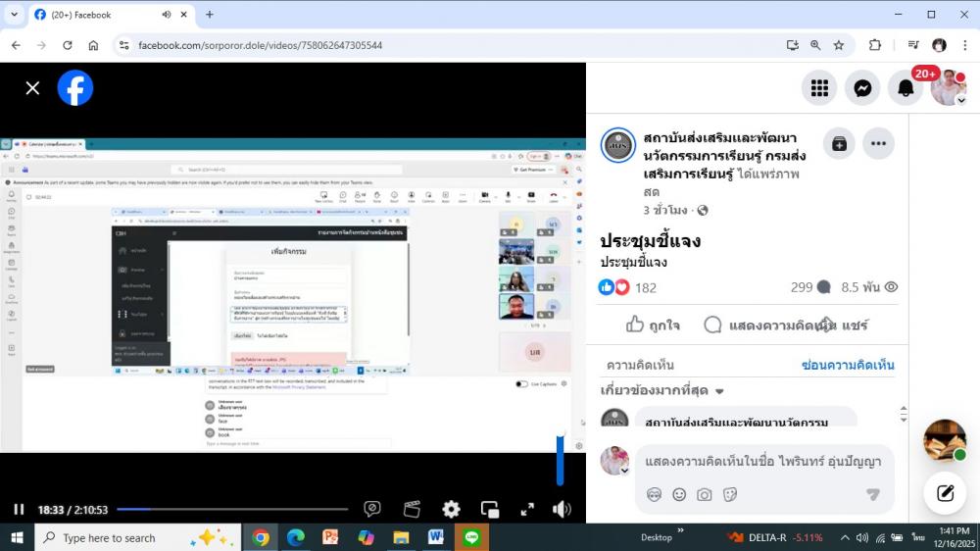Open the post's three-dot options menu
The height and width of the screenshot is (551, 980).
pyautogui.click(x=878, y=143)
